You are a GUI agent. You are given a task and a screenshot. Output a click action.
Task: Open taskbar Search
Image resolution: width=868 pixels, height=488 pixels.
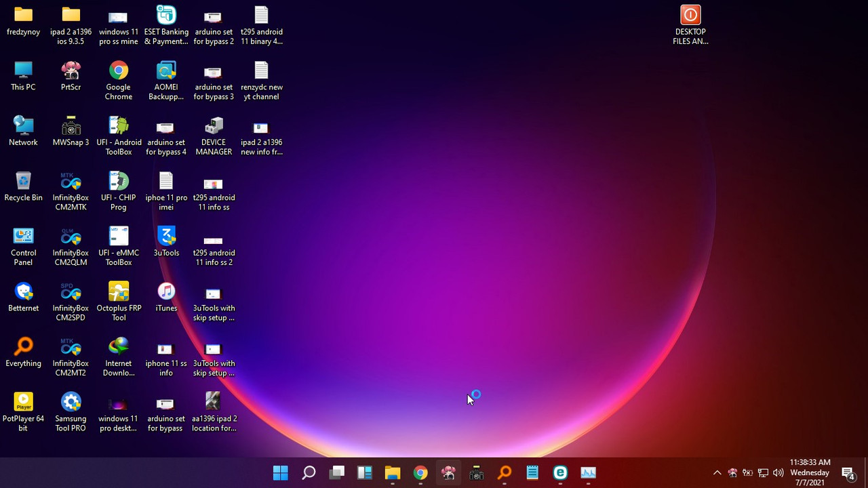coord(309,472)
